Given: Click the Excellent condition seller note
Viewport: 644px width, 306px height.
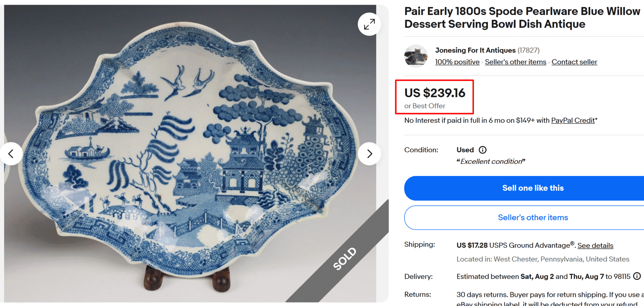Looking at the screenshot, I should [491, 161].
